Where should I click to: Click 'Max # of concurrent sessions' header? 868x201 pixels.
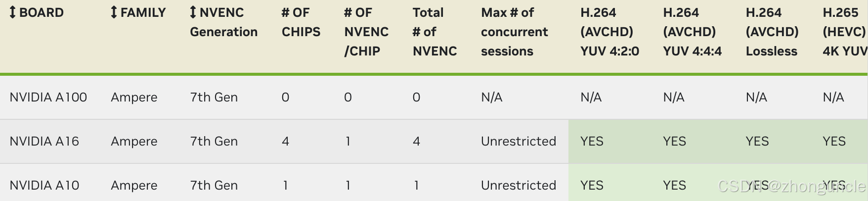coord(514,32)
